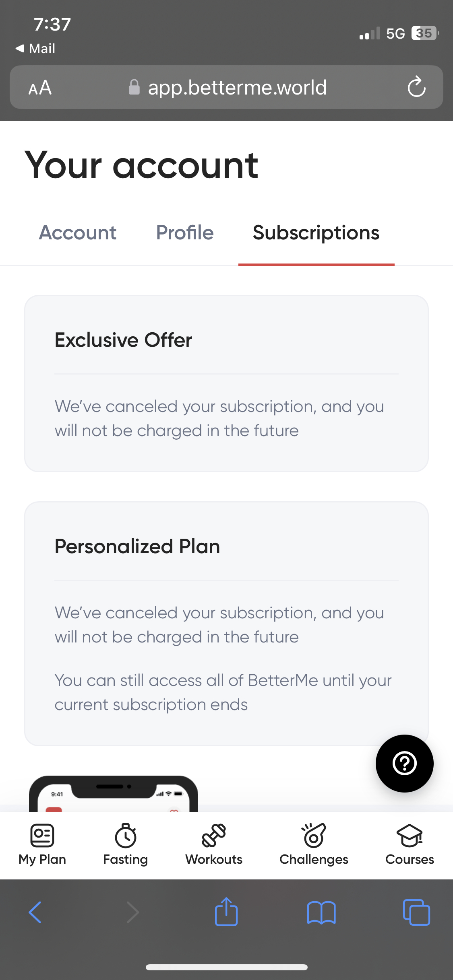Switch to the Profile tab

(x=184, y=233)
